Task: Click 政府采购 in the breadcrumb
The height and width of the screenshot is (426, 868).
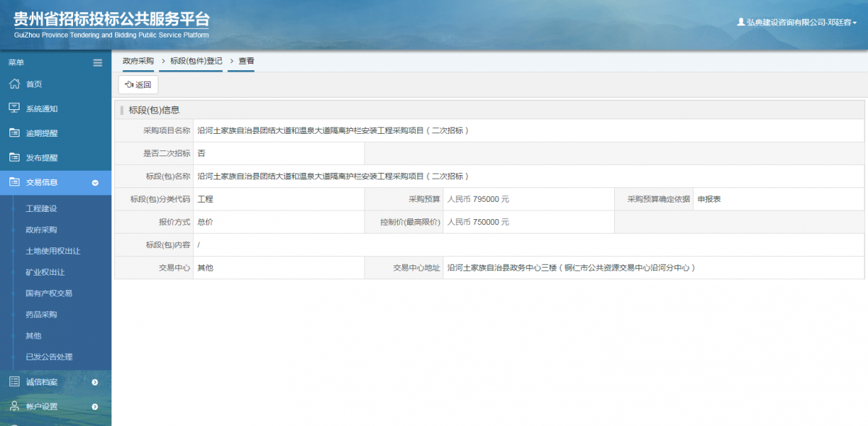Action: click(138, 61)
